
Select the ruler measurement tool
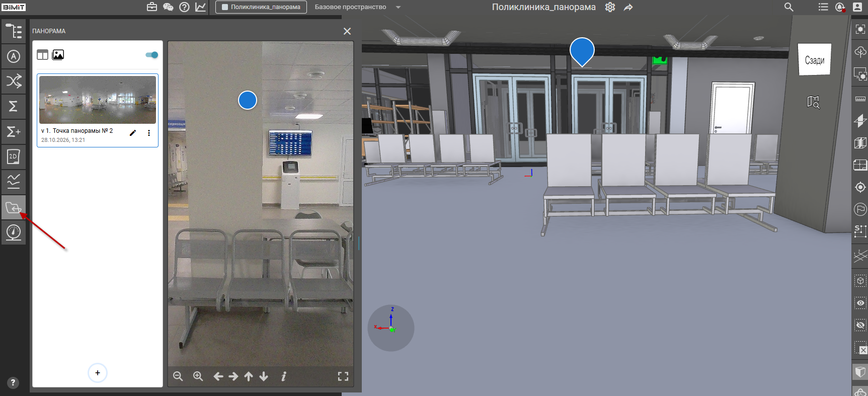(x=860, y=99)
